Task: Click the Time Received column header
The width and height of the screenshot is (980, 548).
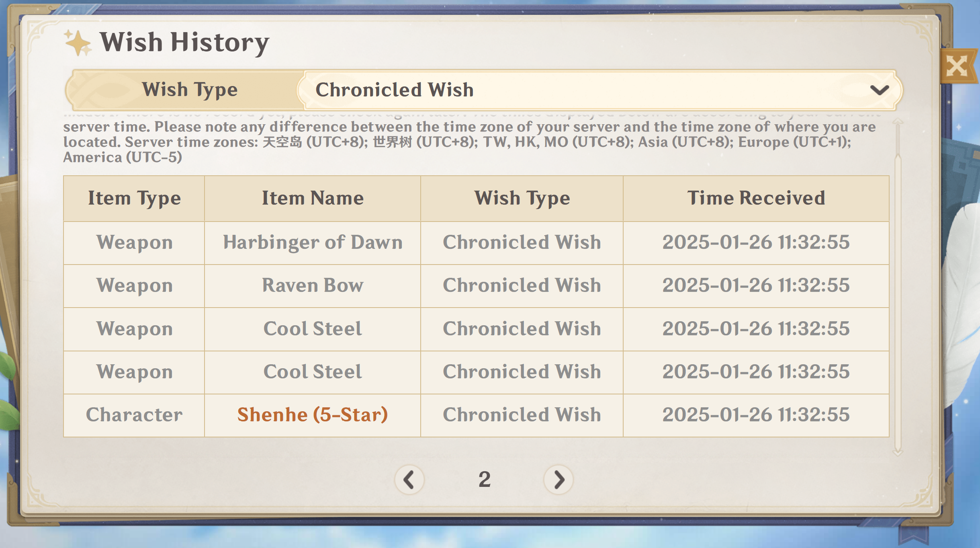Action: click(756, 199)
